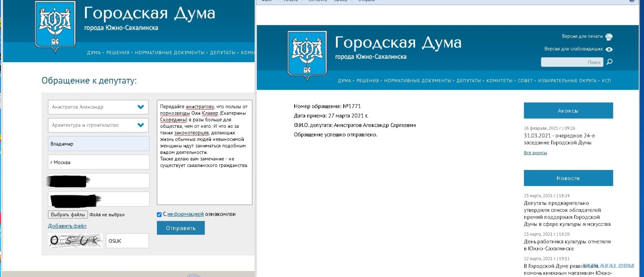The height and width of the screenshot is (277, 644).
Task: Click the OSUK captcha image
Action: [75, 240]
